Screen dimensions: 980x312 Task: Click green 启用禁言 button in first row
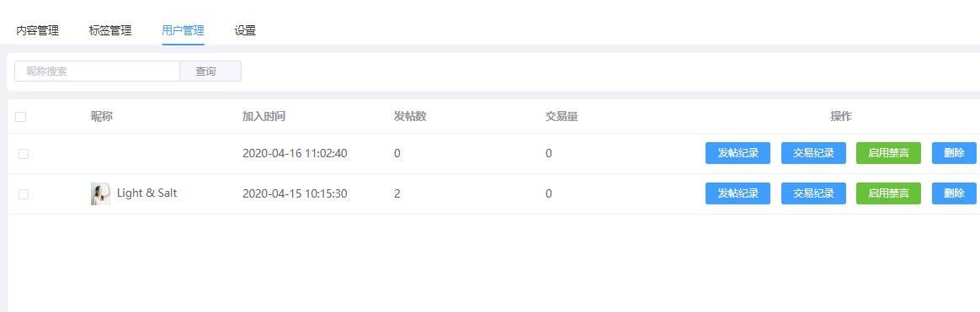point(889,154)
